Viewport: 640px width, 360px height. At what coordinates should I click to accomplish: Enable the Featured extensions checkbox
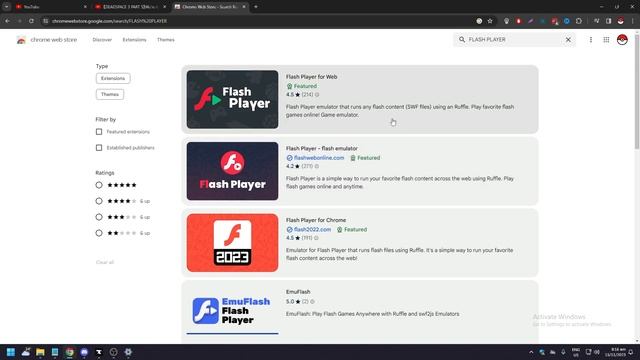tap(99, 132)
